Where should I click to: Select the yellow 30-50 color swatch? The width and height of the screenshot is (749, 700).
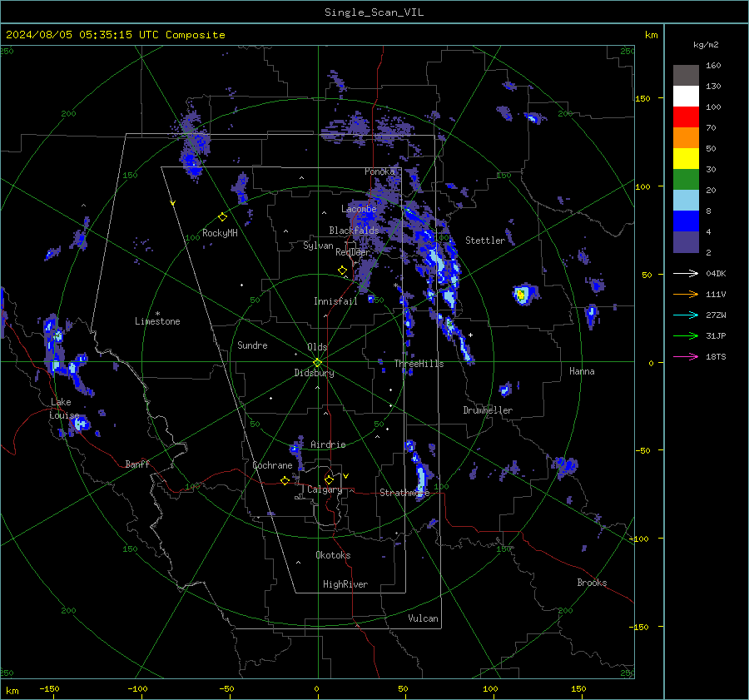coord(686,159)
